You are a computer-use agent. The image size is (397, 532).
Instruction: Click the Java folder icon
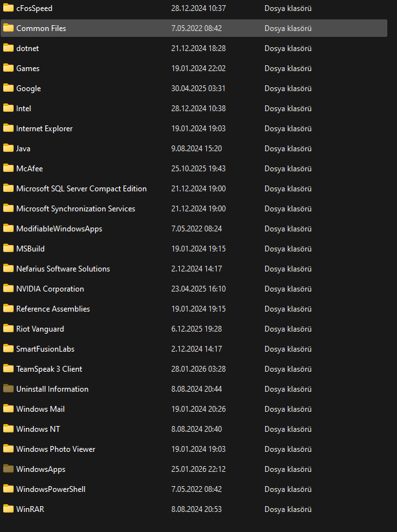pyautogui.click(x=8, y=148)
